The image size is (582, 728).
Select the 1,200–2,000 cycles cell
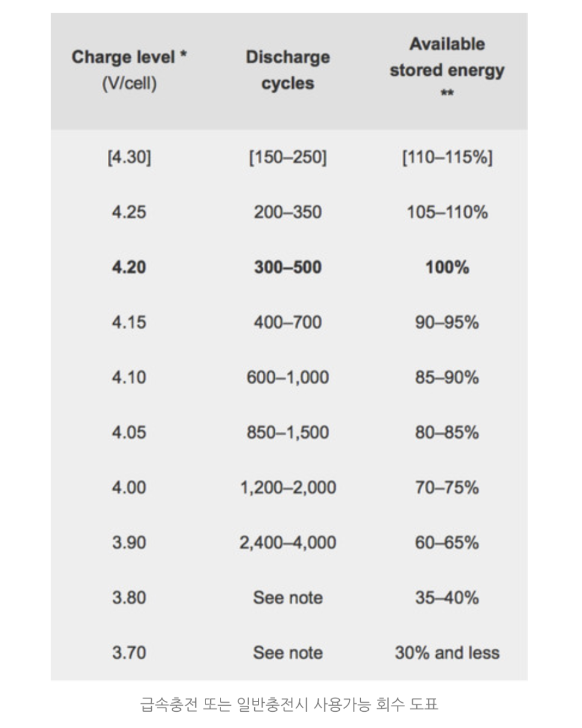click(x=288, y=488)
